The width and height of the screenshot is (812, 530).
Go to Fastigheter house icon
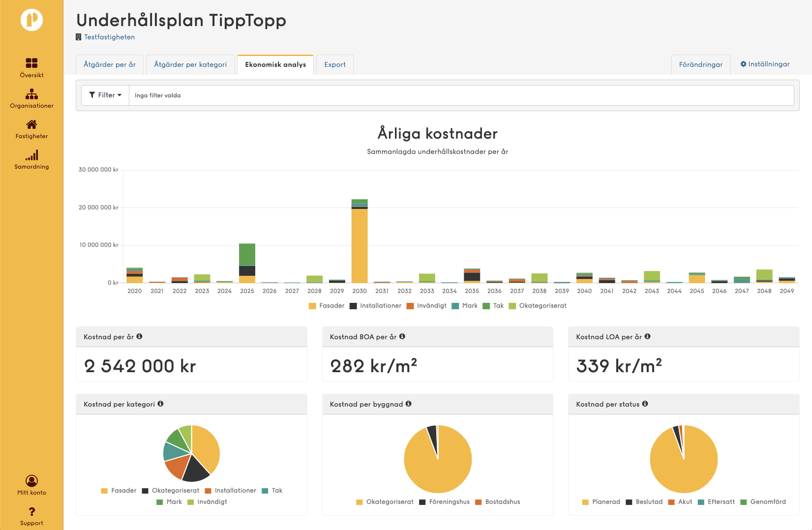click(31, 124)
